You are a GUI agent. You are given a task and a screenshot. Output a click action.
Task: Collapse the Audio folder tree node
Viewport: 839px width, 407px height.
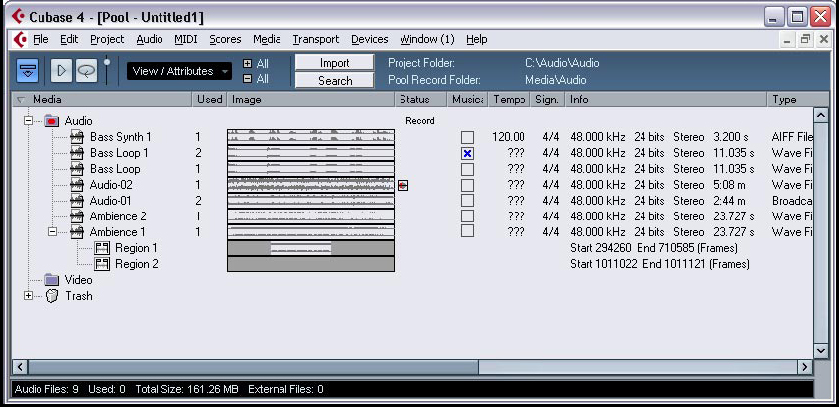28,121
